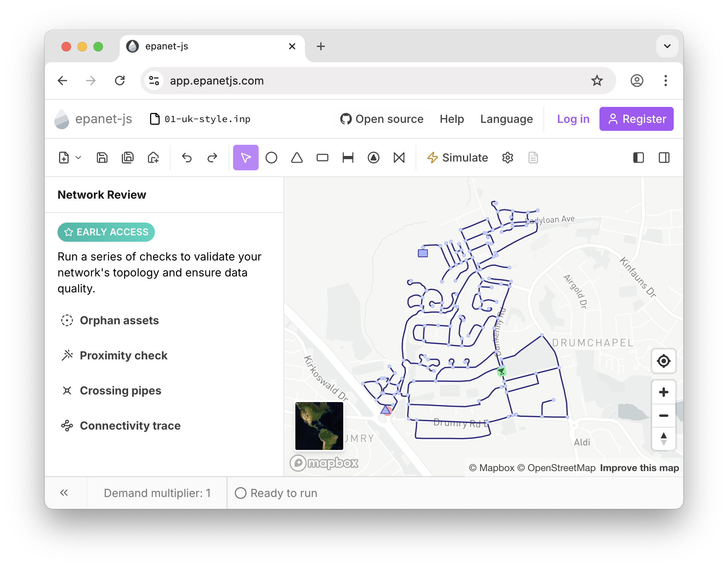The height and width of the screenshot is (568, 728).
Task: Open the Language menu
Action: [x=506, y=119]
